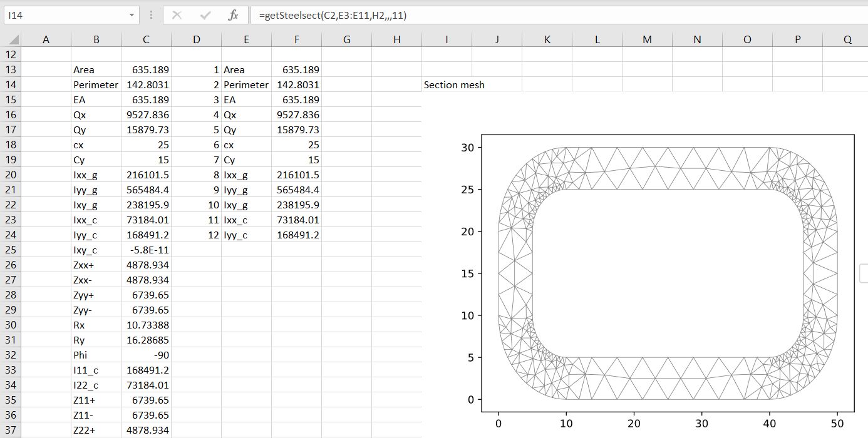Click row header 20
The width and height of the screenshot is (868, 438).
(x=10, y=175)
